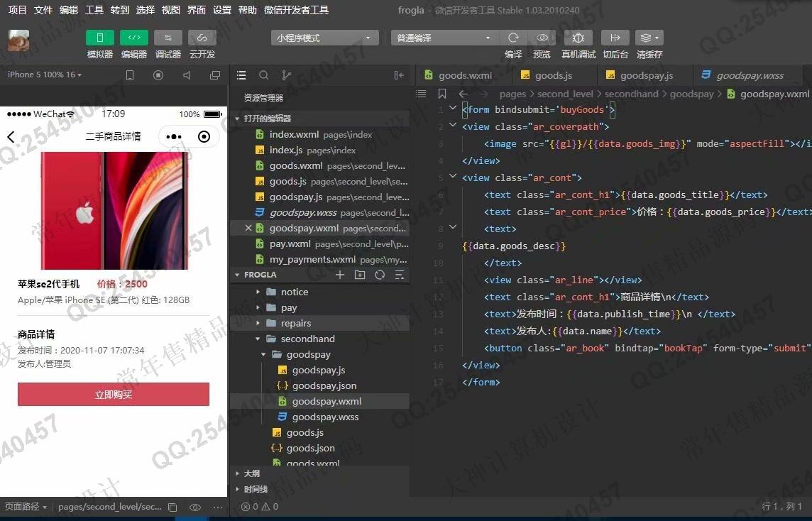Open pay.wxml in open editors list
This screenshot has width=812, height=521.
click(x=320, y=243)
